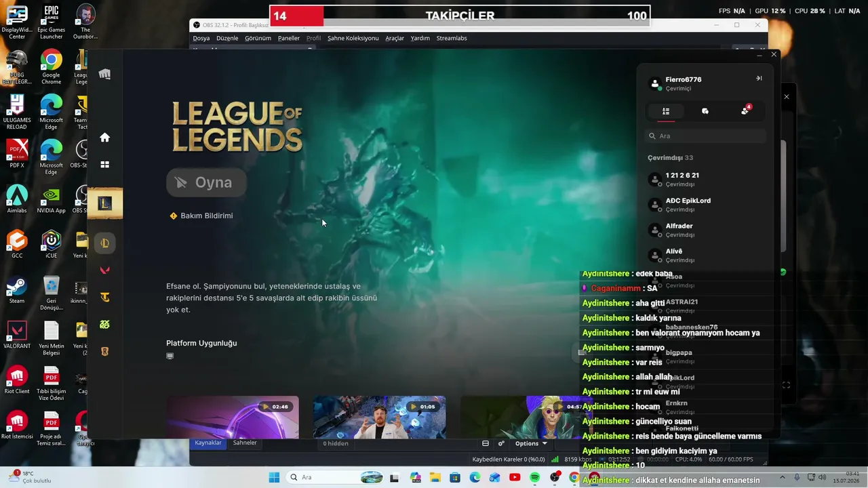Select friend 1 21 2 6 21
The width and height of the screenshot is (868, 488).
705,180
